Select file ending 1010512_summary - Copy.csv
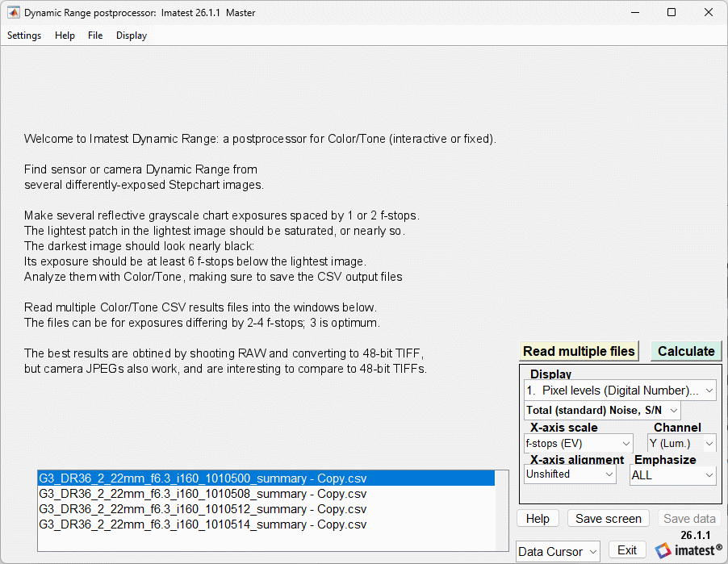Screen dimensions: 728x564 (266, 509)
